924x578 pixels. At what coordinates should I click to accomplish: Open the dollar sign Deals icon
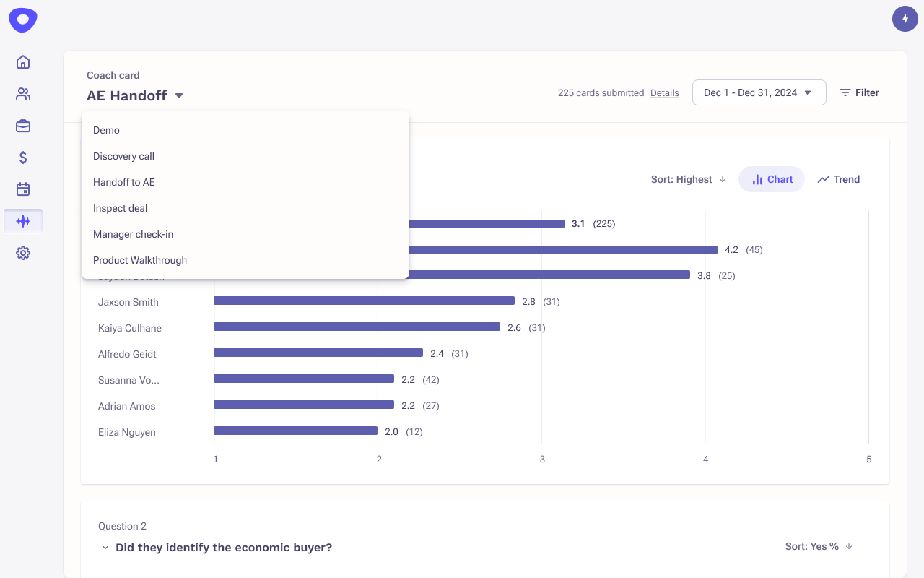23,158
